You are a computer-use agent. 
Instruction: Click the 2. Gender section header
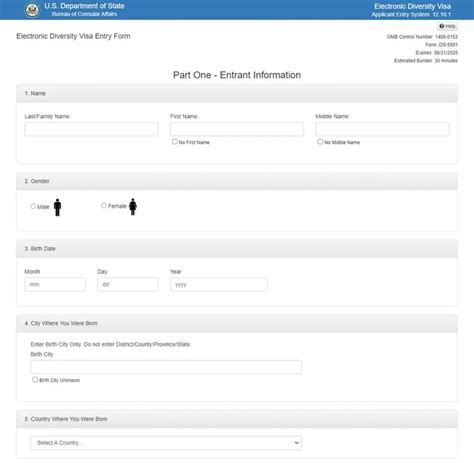pos(237,181)
